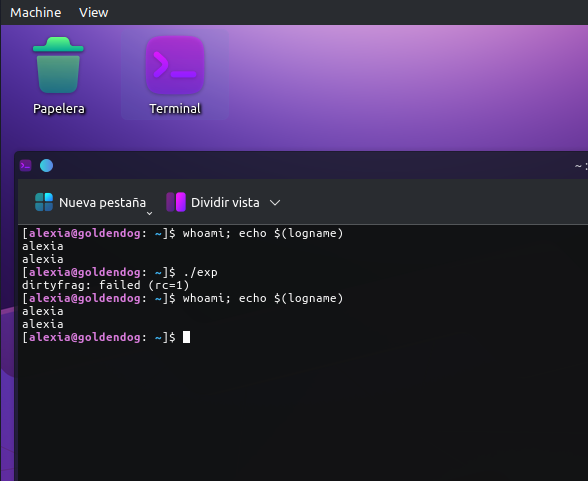The image size is (588, 481).
Task: Click the './exp' command text
Action: pyautogui.click(x=200, y=272)
